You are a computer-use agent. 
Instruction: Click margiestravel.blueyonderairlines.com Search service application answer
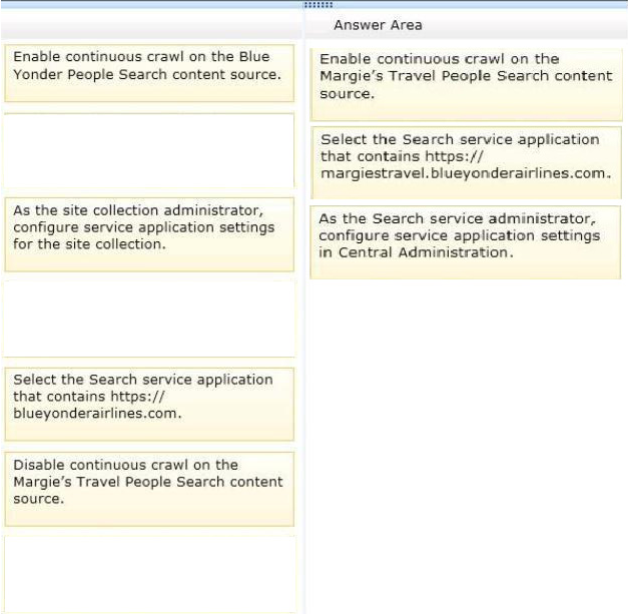(466, 163)
